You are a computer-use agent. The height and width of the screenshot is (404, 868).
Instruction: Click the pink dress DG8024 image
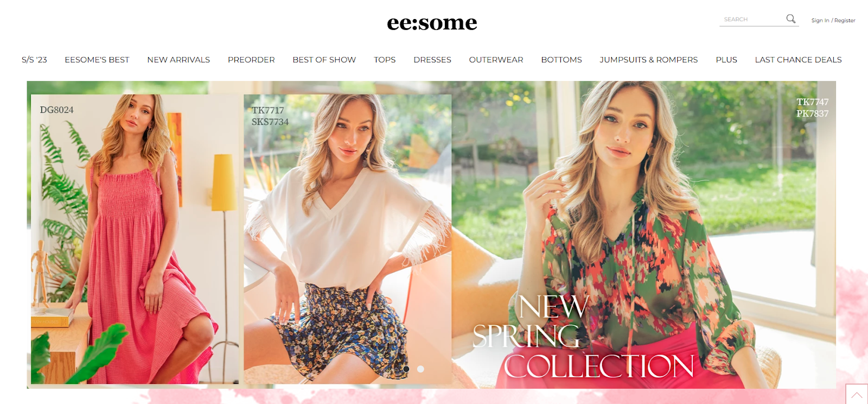coord(135,239)
